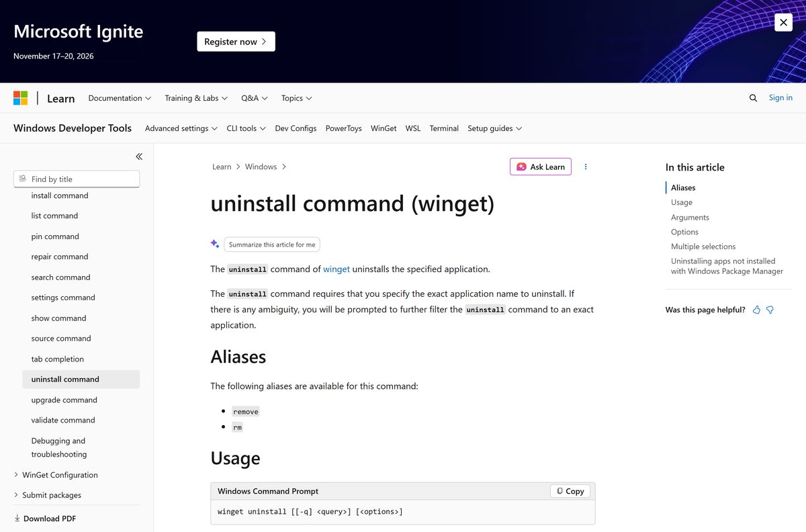Viewport: 806px width, 532px height.
Task: Click the Learn breadcrumb
Action: [x=222, y=167]
